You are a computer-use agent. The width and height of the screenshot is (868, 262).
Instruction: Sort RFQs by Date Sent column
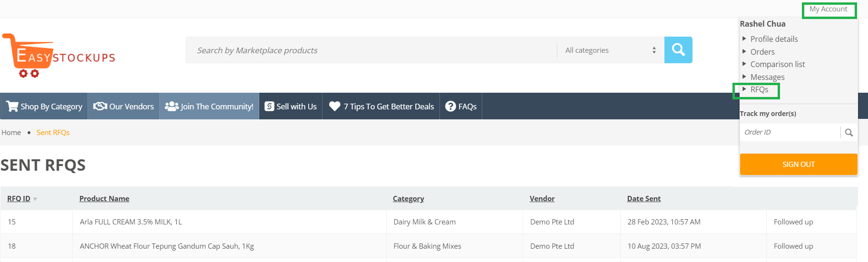pos(644,199)
